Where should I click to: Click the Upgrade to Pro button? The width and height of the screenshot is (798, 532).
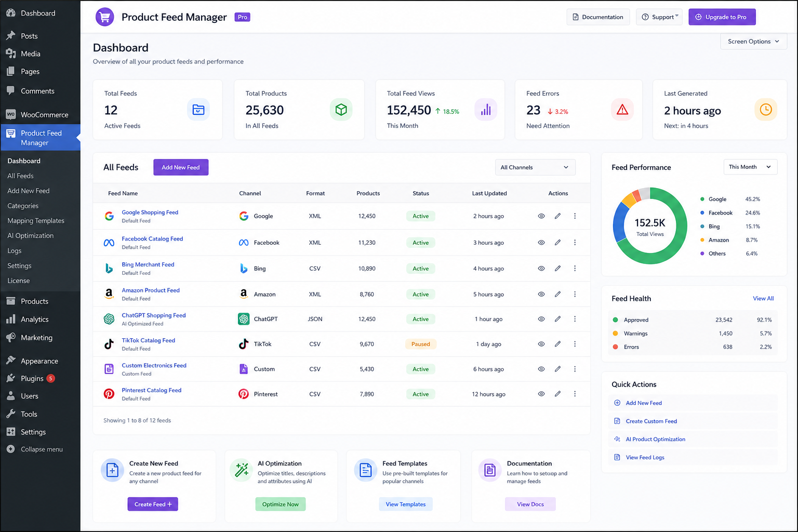pos(722,17)
